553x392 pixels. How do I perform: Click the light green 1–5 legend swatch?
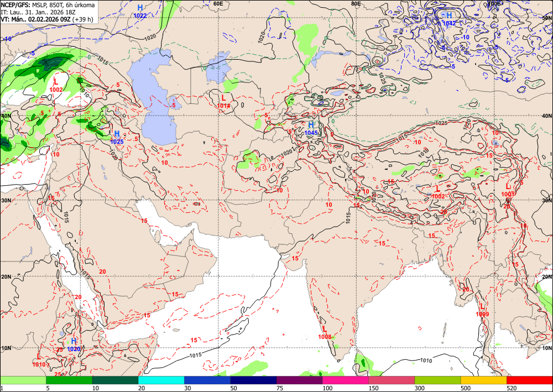(23, 380)
